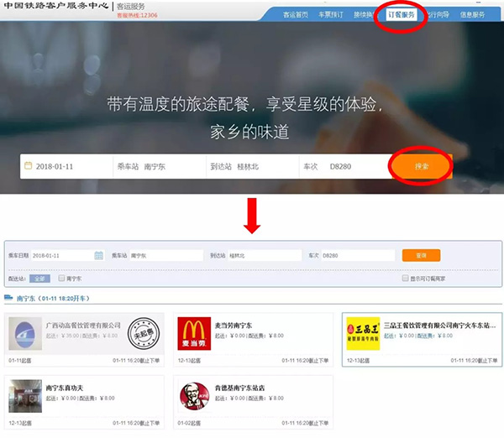Click the calendar icon in hero date field
Viewport: 504px width, 438px height.
pyautogui.click(x=28, y=166)
